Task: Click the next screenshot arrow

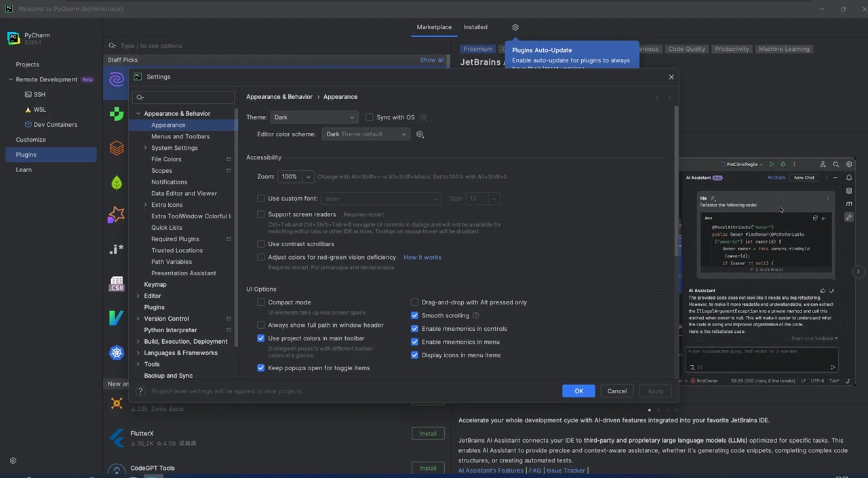Action: [858, 272]
